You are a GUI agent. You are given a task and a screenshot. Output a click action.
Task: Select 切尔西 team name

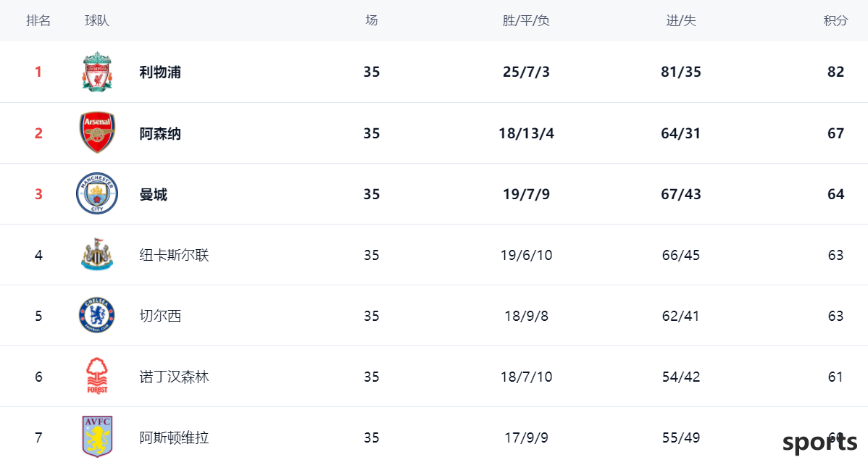click(x=160, y=316)
